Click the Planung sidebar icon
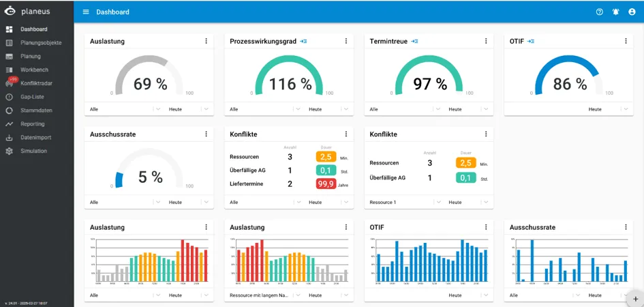Image resolution: width=644 pixels, height=307 pixels. pos(10,57)
